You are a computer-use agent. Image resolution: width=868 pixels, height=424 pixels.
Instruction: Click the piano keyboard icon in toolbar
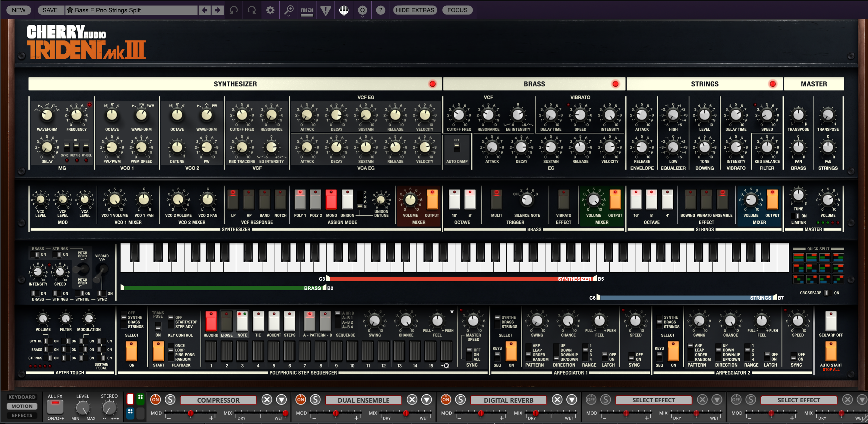pyautogui.click(x=344, y=10)
